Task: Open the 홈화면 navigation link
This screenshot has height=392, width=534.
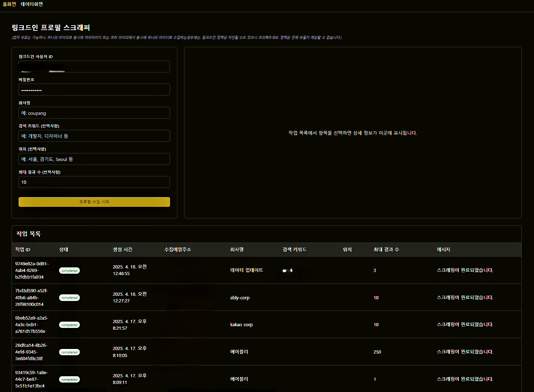Action: tap(9, 4)
